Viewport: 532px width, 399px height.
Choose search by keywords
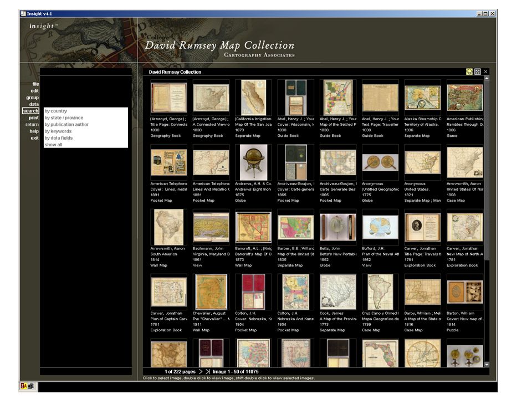[x=86, y=131]
